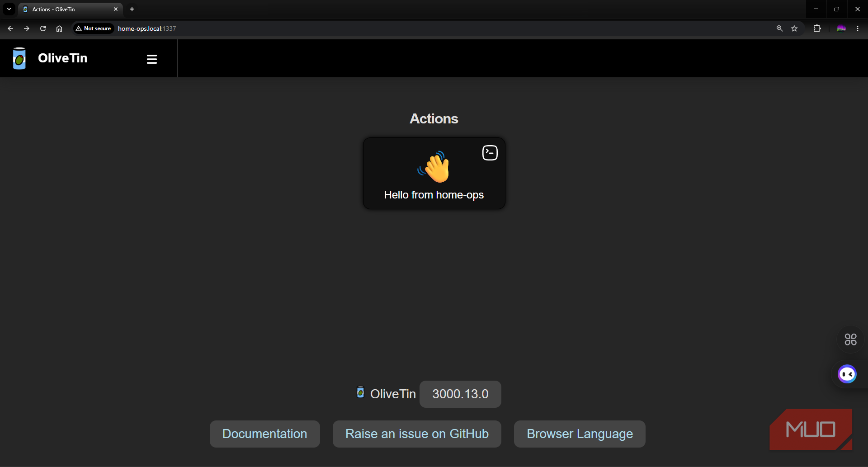Open the browser three-dot menu
Screen dimensions: 868x467
(858, 28)
